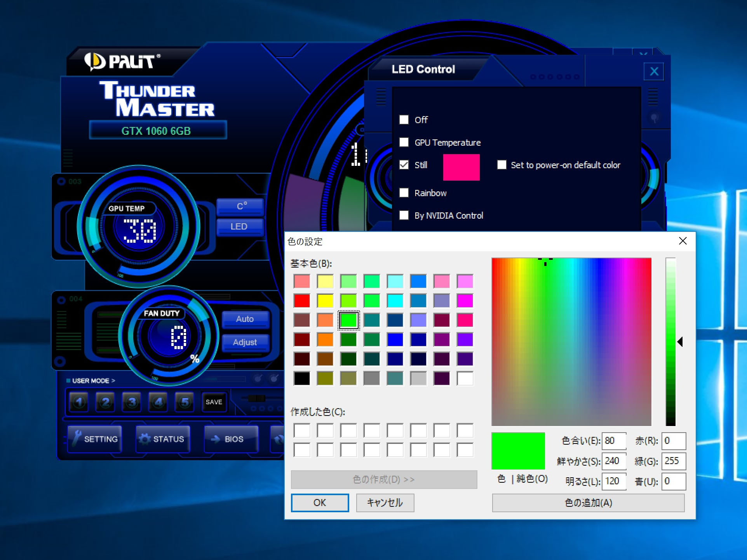
Task: Load user mode profile 1
Action: (79, 402)
